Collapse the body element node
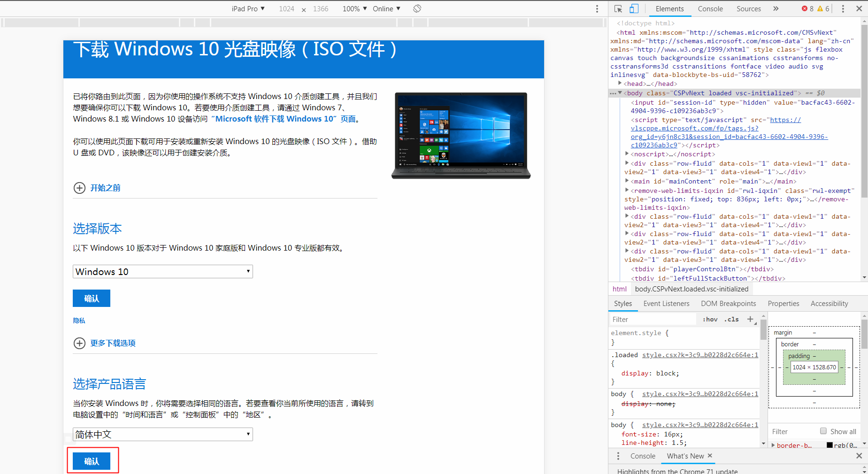868x474 pixels. coord(620,93)
